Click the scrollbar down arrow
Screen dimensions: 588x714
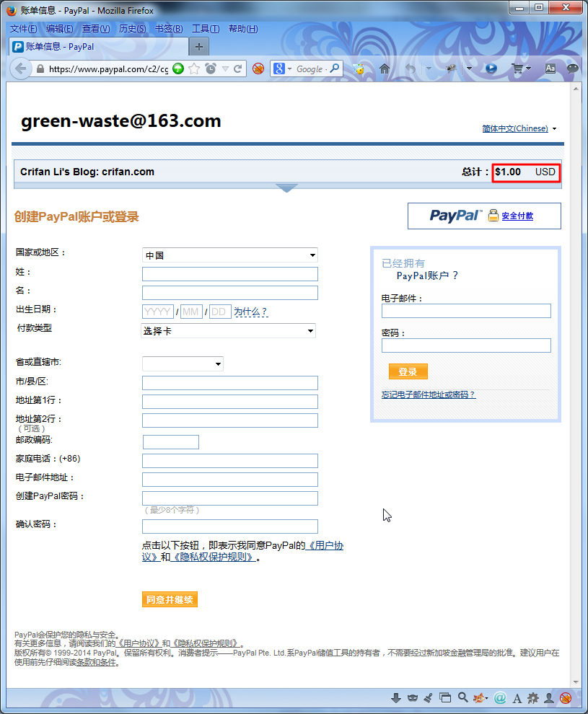pyautogui.click(x=576, y=682)
